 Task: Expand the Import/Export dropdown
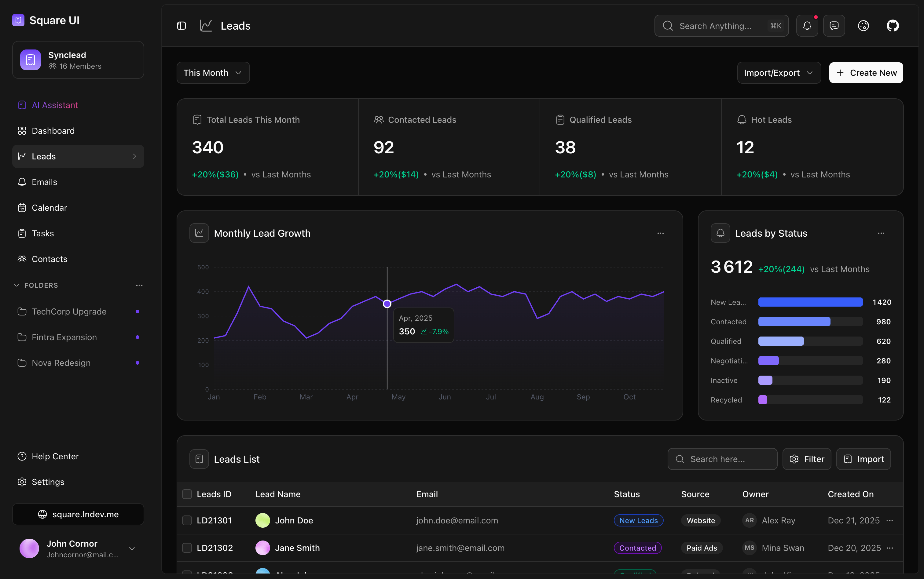pyautogui.click(x=779, y=73)
